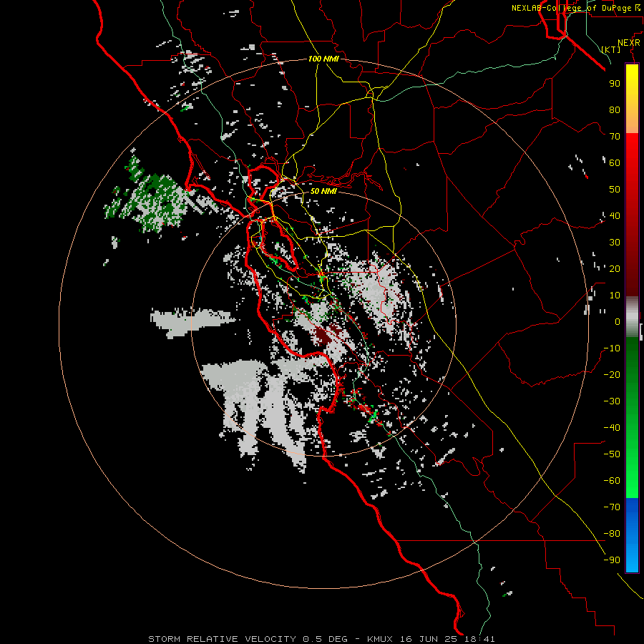Click the 0 value on velocity scale
This screenshot has height=644, width=644.
[618, 321]
